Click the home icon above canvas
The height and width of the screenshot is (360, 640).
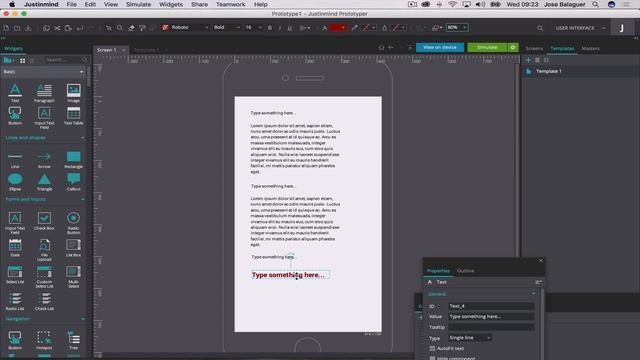pyautogui.click(x=381, y=47)
